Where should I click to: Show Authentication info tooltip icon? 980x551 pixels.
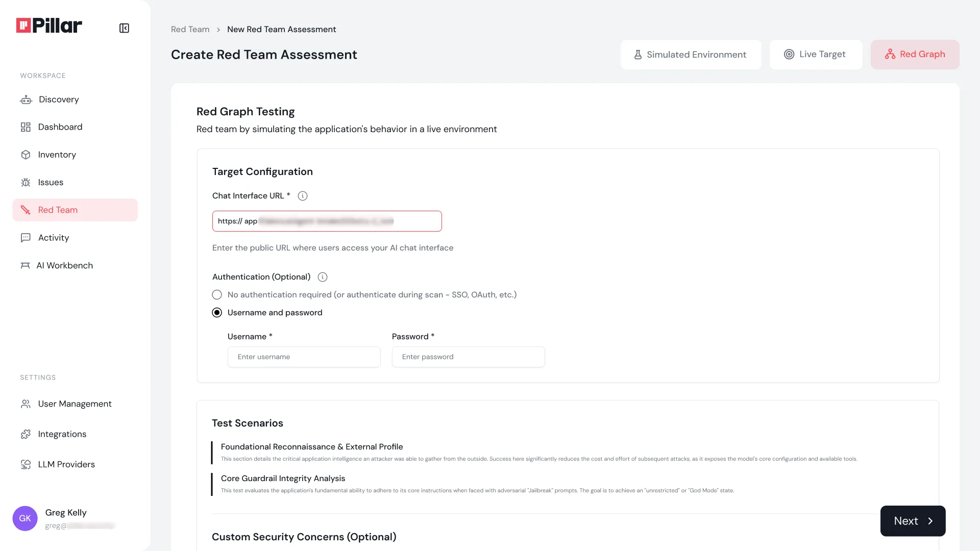pyautogui.click(x=323, y=277)
